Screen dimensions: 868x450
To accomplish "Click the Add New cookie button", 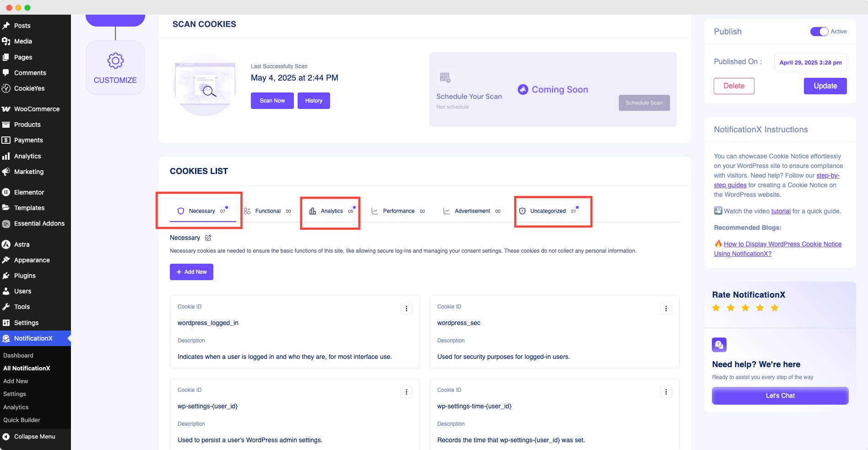I will 191,272.
